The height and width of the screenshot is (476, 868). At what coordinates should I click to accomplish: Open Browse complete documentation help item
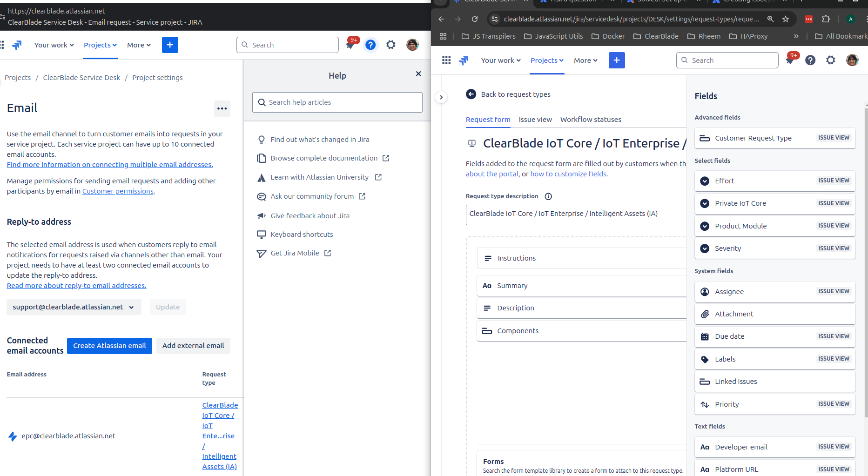click(x=324, y=158)
